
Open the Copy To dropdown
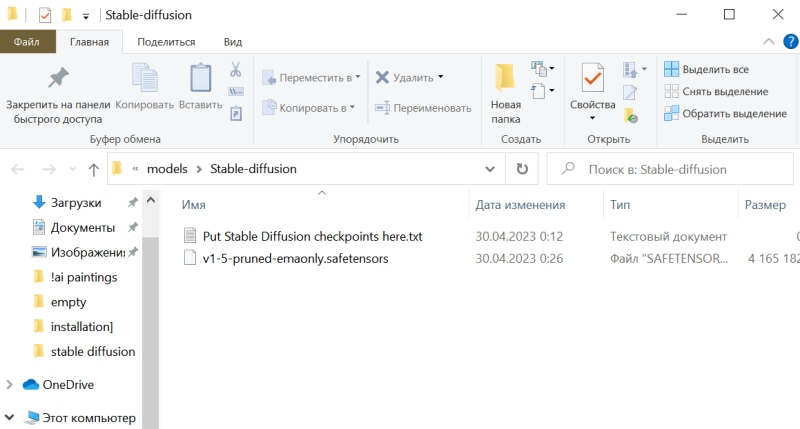click(x=309, y=108)
